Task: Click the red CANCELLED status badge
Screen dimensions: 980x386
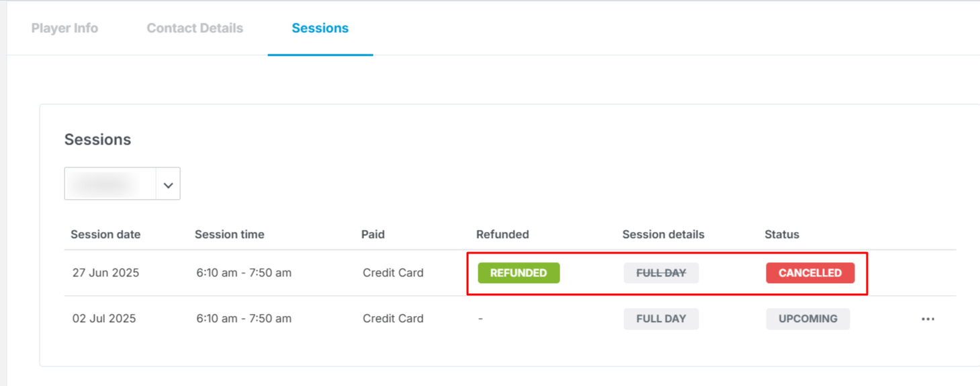Action: [x=810, y=273]
